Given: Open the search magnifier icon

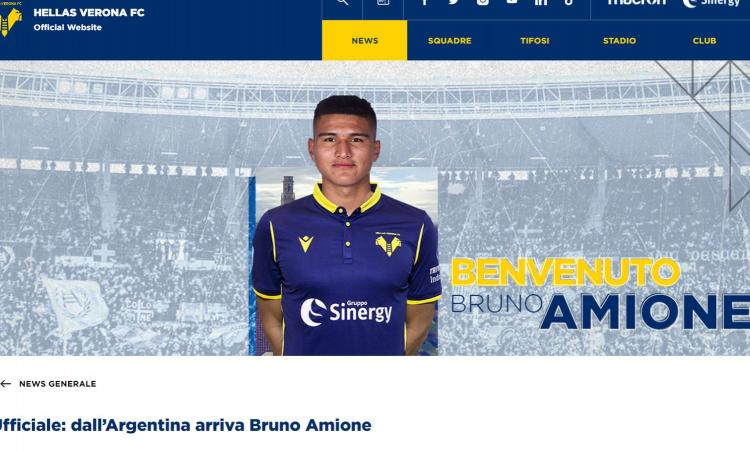Looking at the screenshot, I should pyautogui.click(x=342, y=2).
